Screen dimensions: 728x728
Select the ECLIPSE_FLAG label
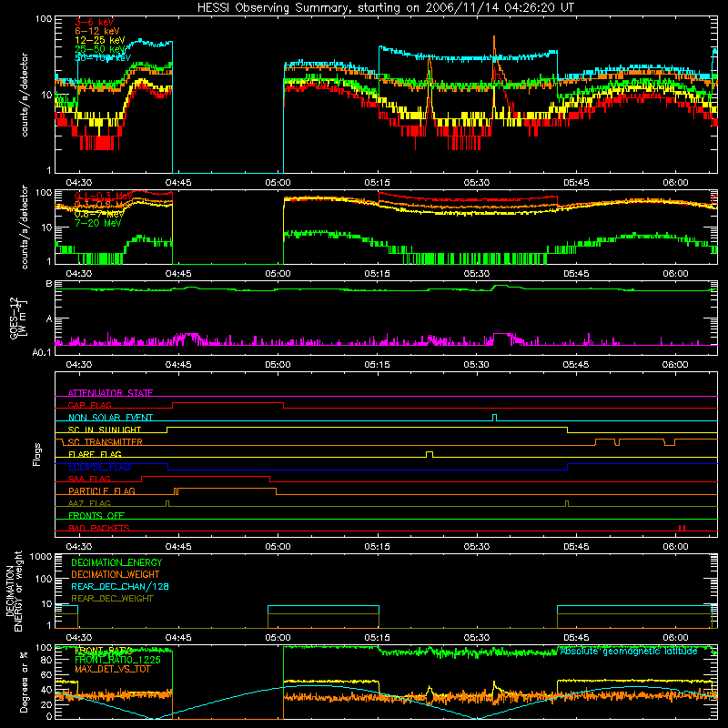tap(99, 467)
